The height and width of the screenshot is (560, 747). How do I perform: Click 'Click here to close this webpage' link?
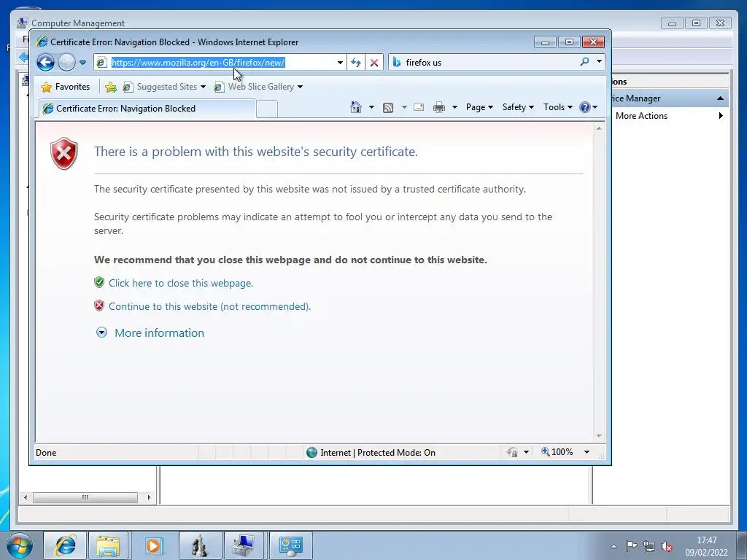point(181,284)
